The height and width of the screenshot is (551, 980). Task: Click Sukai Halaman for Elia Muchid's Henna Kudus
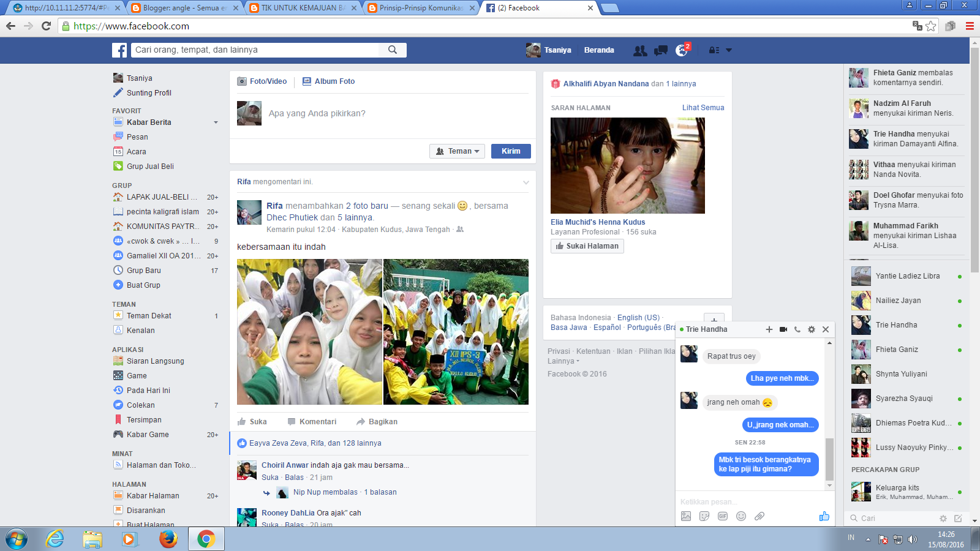tap(587, 246)
